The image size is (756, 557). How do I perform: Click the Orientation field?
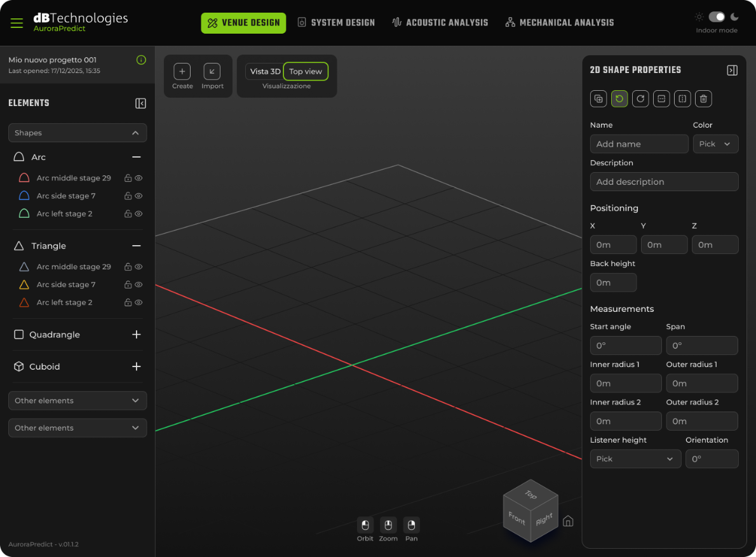point(712,459)
